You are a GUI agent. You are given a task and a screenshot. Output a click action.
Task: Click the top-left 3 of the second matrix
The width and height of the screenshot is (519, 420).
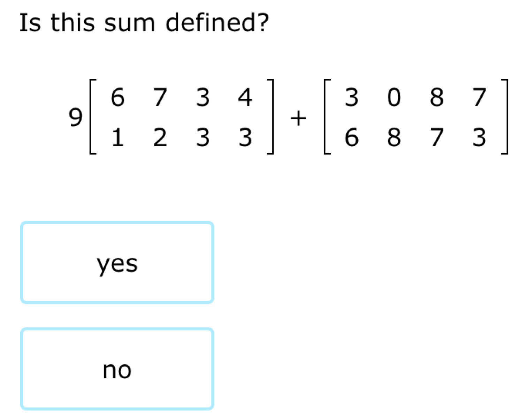[351, 97]
